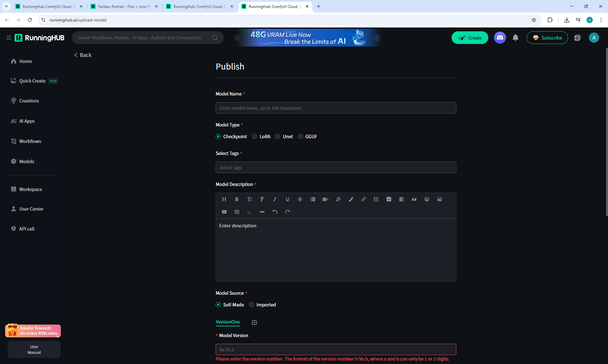Click the undo arrow in editor toolbar
Viewport: 608px width, 364px height.
tap(275, 212)
